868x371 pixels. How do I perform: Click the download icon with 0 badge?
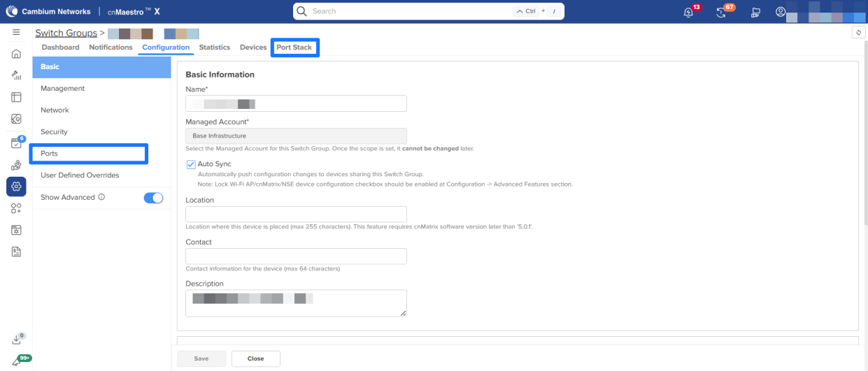(17, 340)
